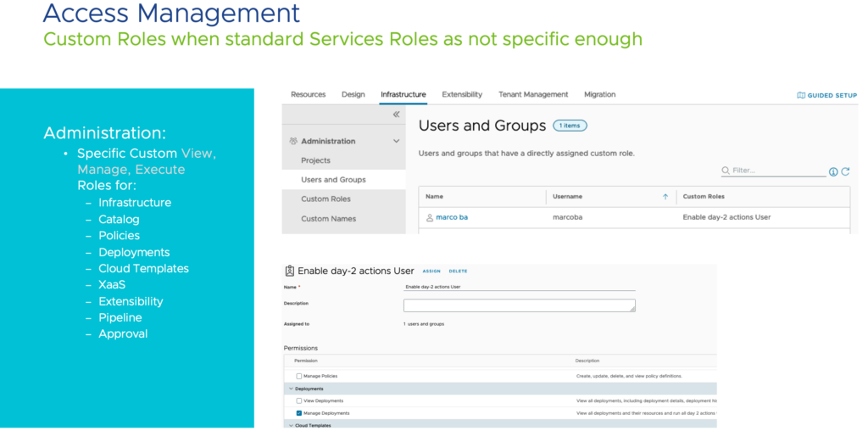Click the Guided Setup map icon
Image resolution: width=868 pixels, height=431 pixels.
800,95
